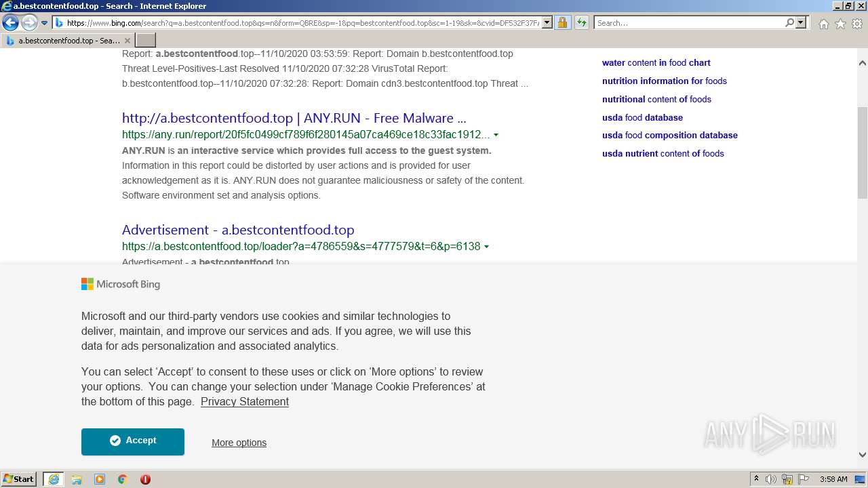Click the 3:58 AM clock
Image resolution: width=868 pixels, height=488 pixels.
[x=833, y=479]
